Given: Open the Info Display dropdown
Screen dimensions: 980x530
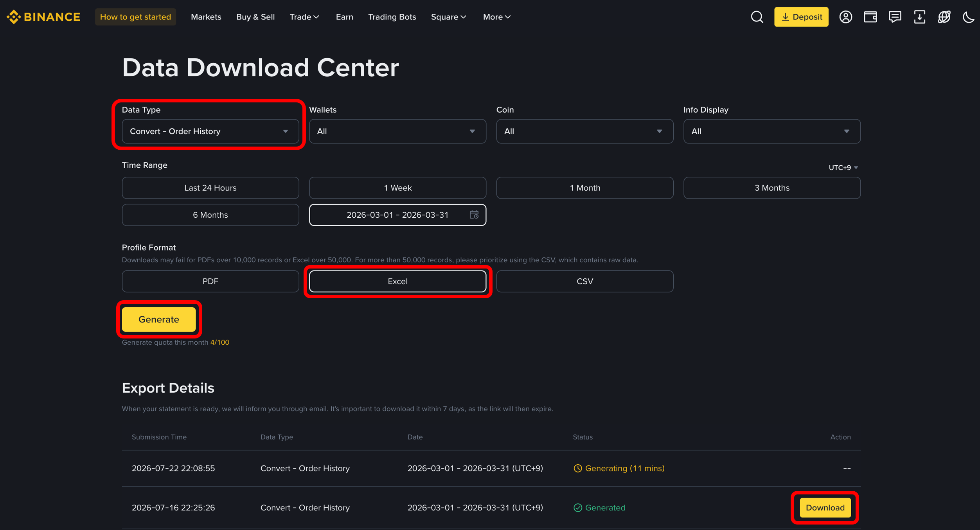Looking at the screenshot, I should click(772, 131).
